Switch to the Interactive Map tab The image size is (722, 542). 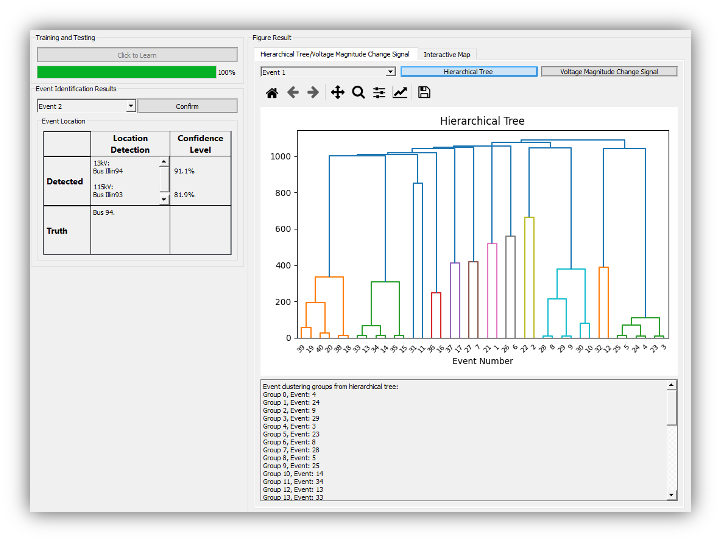tap(447, 54)
